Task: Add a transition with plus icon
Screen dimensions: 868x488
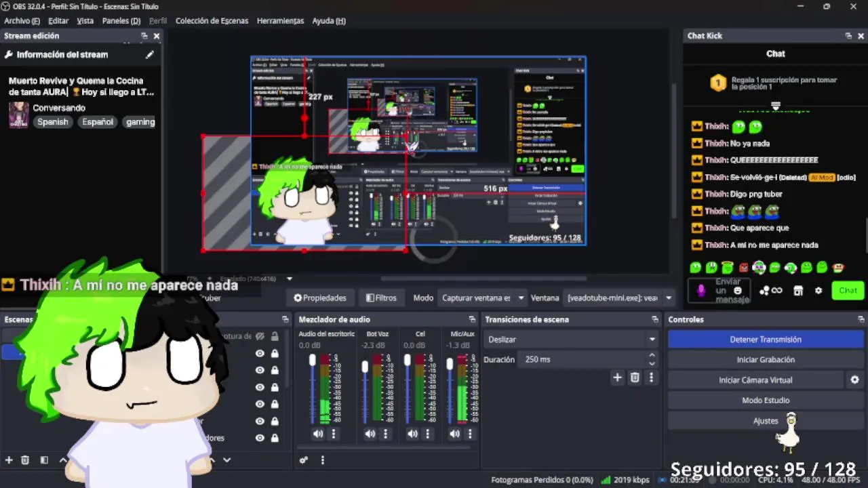Action: pyautogui.click(x=617, y=378)
